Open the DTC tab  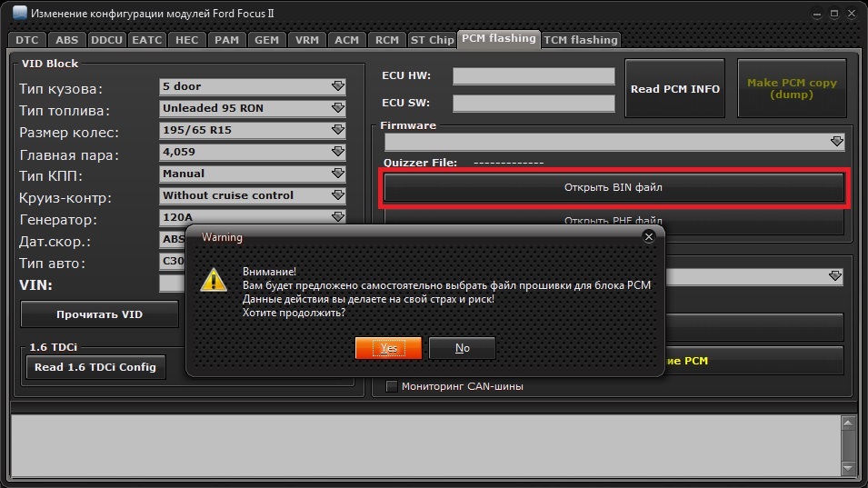26,40
